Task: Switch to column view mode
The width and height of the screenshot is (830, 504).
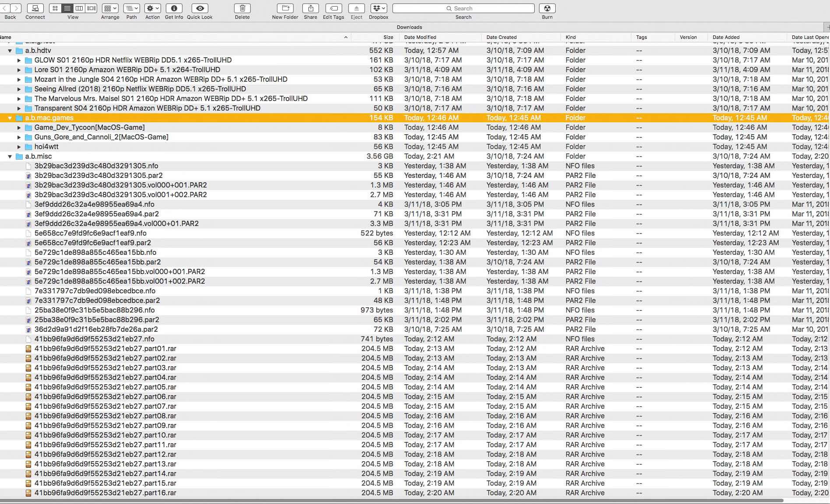Action: coord(79,8)
